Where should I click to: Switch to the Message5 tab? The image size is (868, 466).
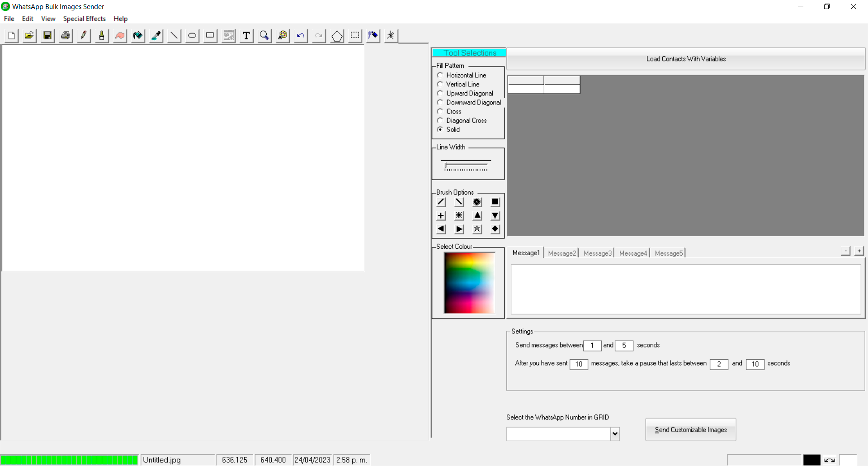point(669,253)
